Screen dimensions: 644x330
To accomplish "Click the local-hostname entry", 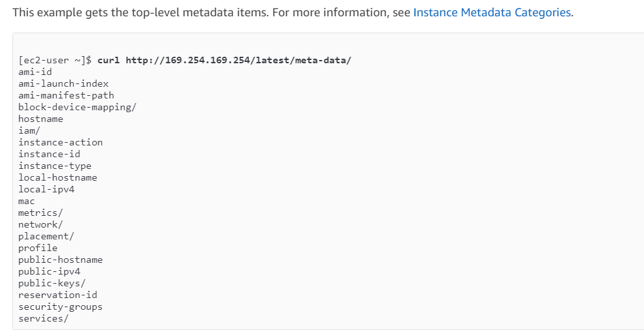I will click(57, 177).
